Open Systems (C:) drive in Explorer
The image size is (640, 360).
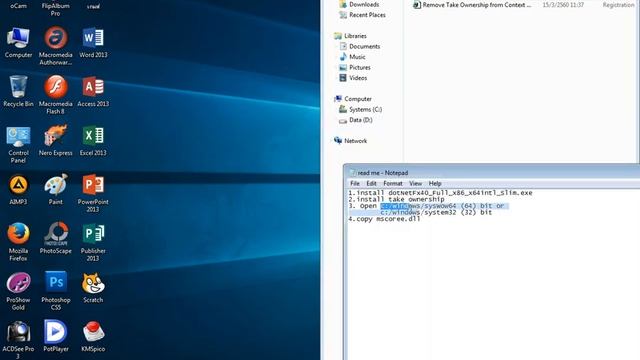coord(361,109)
